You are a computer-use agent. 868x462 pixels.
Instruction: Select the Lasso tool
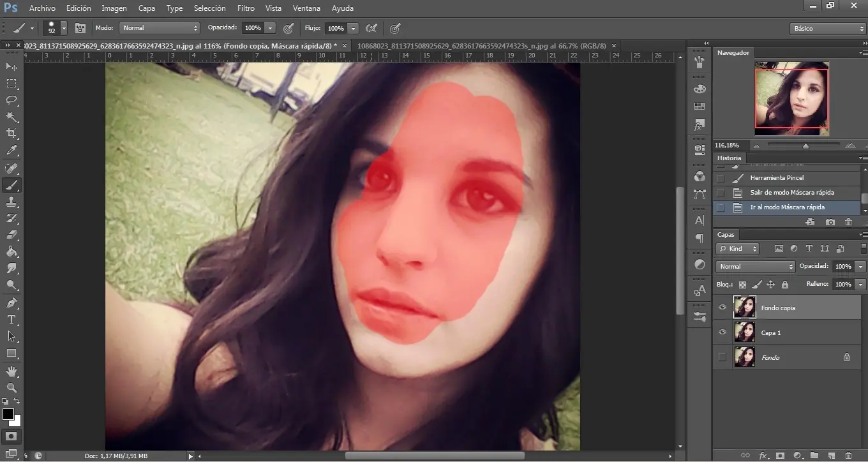(11, 100)
